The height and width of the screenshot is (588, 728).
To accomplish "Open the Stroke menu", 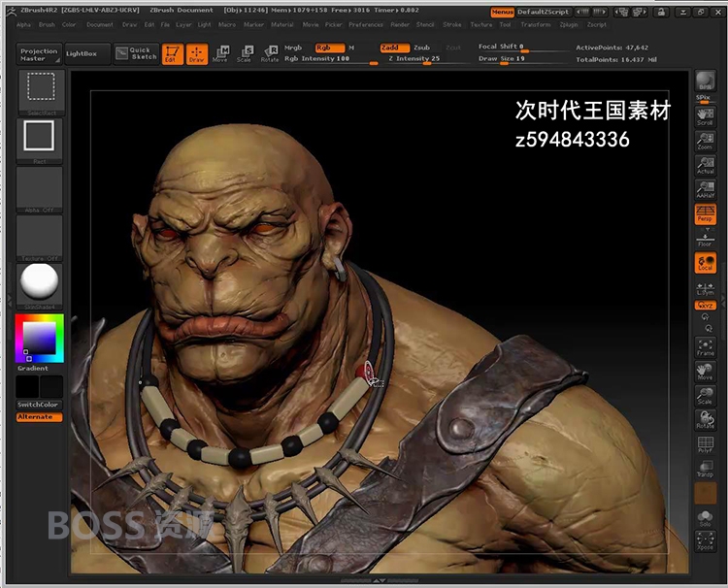I will click(x=452, y=24).
